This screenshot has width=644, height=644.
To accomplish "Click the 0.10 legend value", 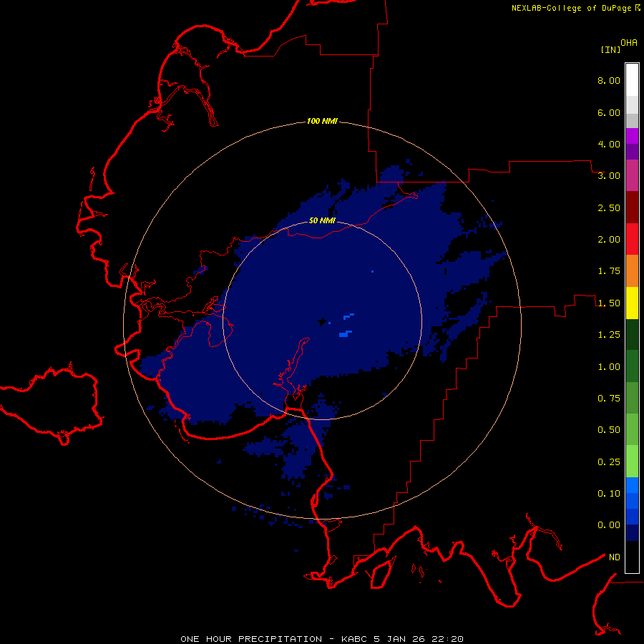I will [609, 494].
